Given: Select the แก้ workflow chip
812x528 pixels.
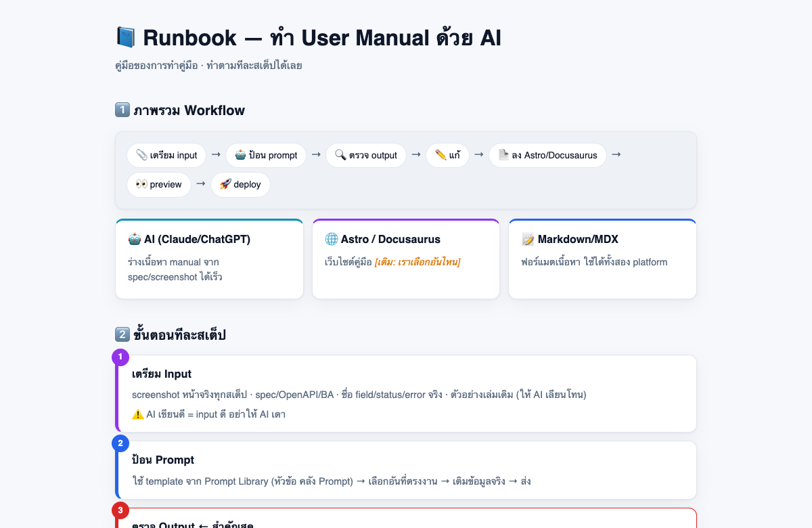Looking at the screenshot, I should point(447,155).
